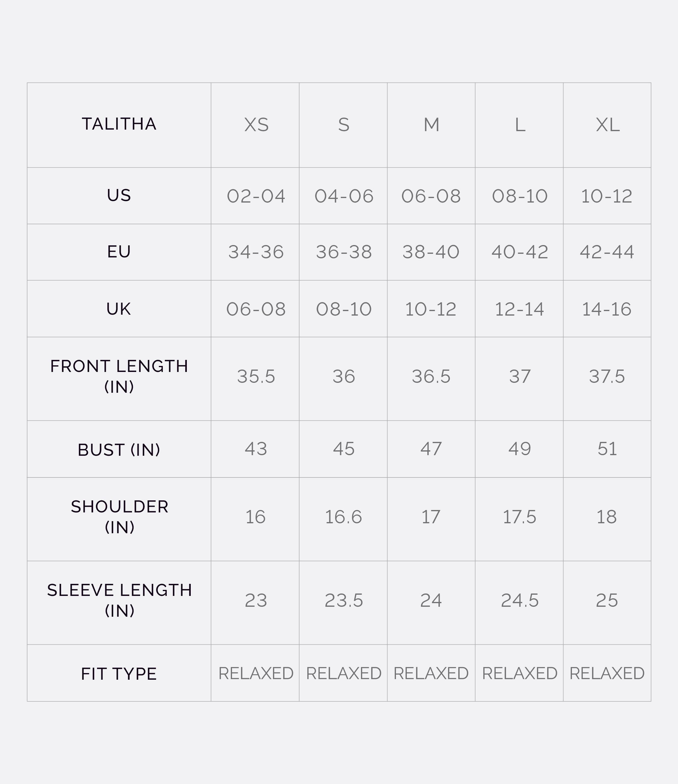
Task: Click UK size 14-16 cell
Action: point(607,309)
